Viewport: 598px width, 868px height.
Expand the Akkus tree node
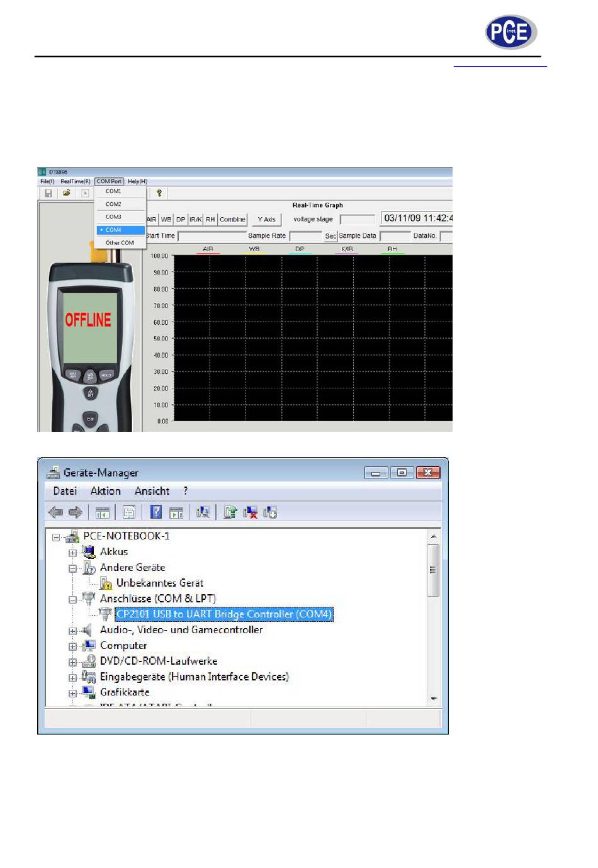point(73,553)
